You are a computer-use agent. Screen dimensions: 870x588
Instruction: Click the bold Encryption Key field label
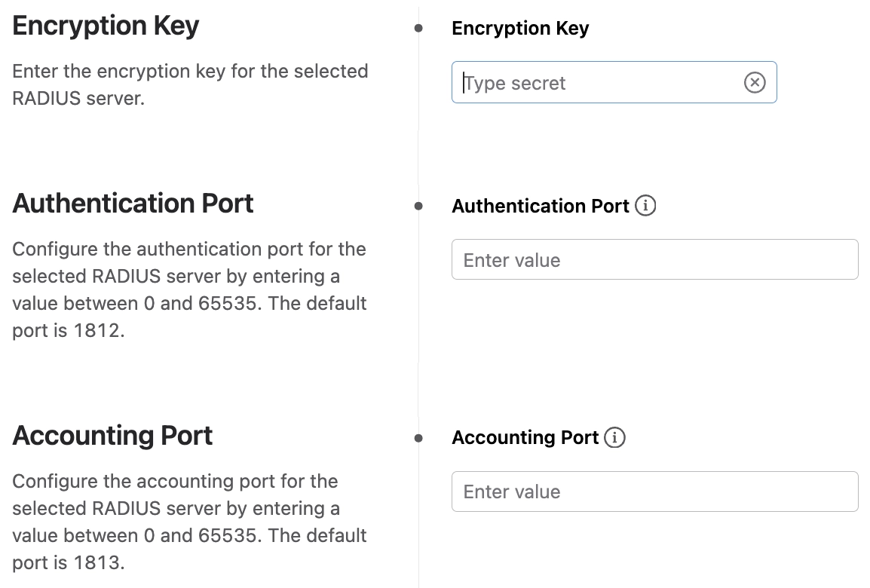click(520, 29)
